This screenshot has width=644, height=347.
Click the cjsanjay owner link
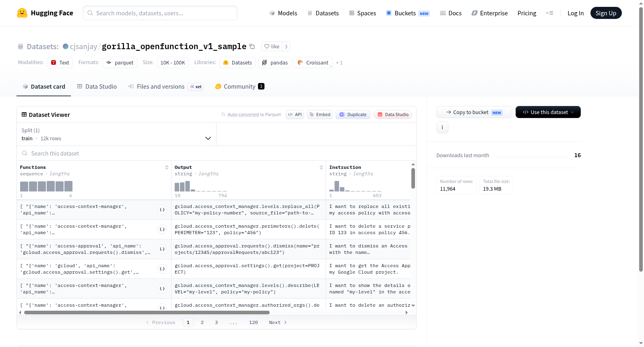(x=83, y=46)
